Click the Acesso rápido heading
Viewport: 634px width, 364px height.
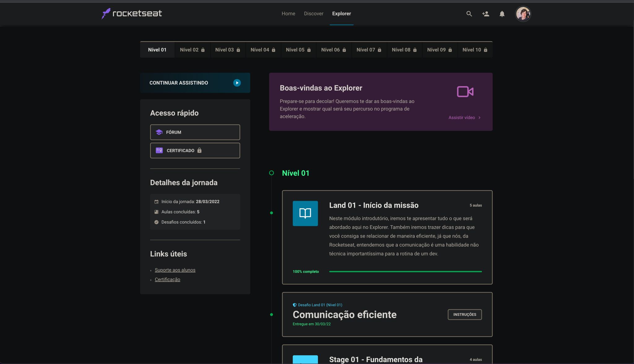(174, 113)
